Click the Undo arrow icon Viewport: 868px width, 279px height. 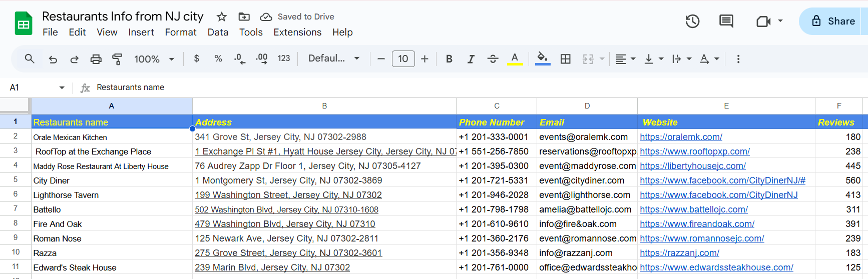[53, 59]
